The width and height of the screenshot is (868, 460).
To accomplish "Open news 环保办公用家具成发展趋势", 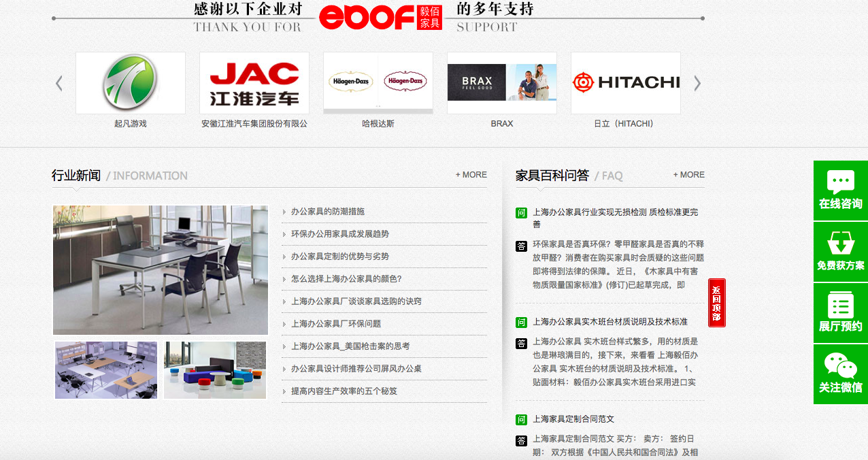I will pos(340,234).
